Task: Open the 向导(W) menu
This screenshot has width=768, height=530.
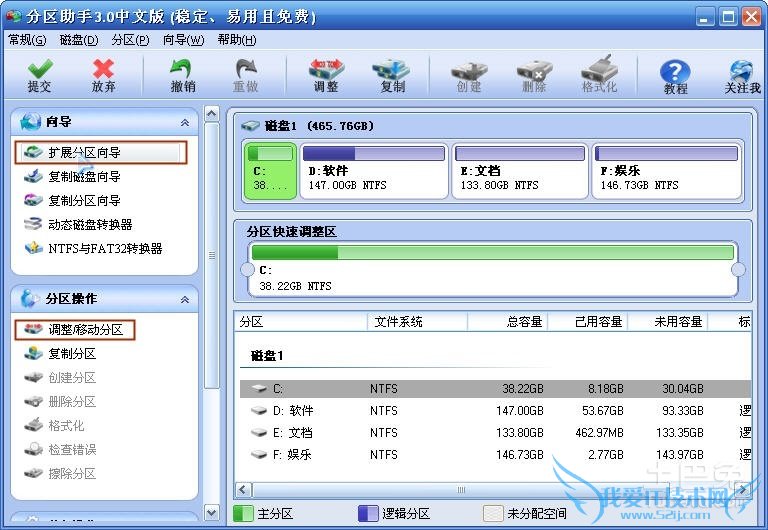Action: point(184,40)
